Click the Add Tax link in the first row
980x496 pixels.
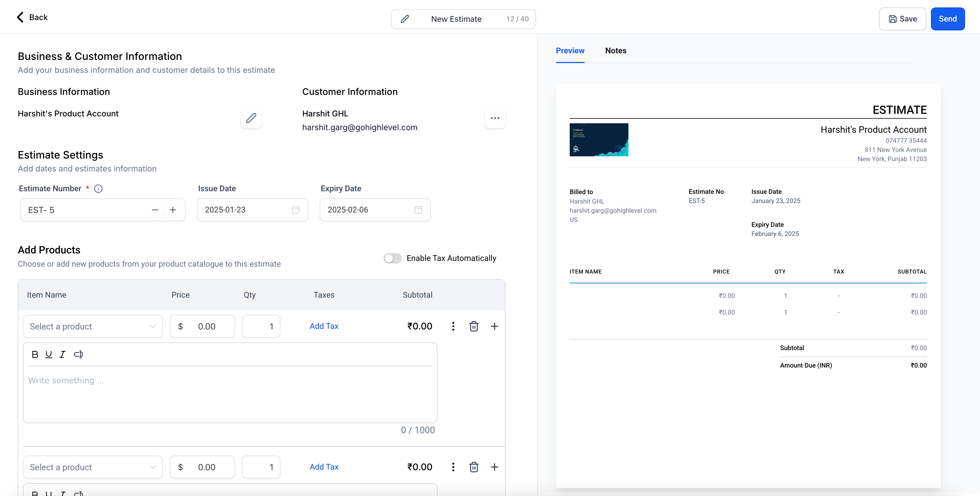coord(324,326)
